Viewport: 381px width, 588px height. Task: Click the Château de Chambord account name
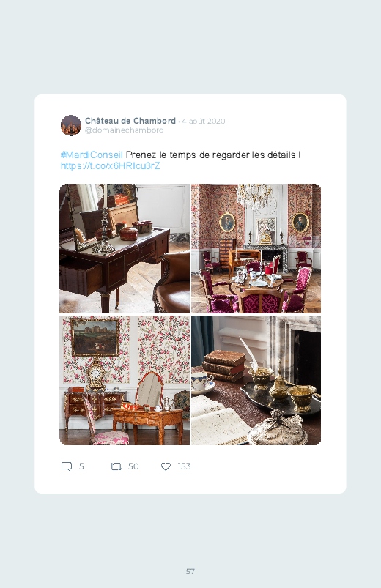point(130,121)
